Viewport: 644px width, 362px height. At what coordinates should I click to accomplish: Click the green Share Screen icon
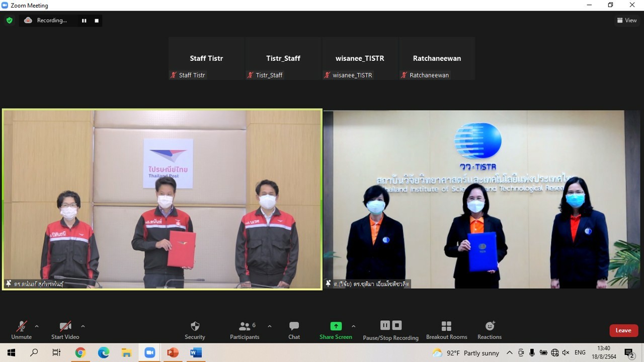pyautogui.click(x=336, y=326)
